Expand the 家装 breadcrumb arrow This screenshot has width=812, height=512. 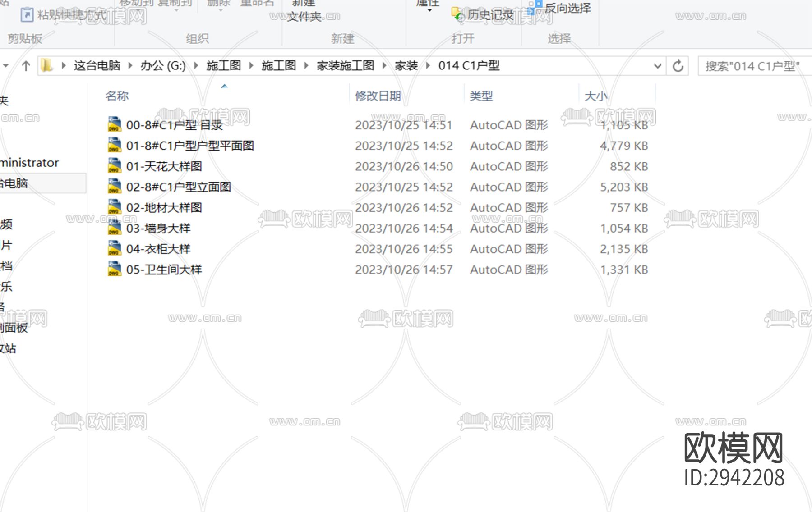click(x=428, y=65)
